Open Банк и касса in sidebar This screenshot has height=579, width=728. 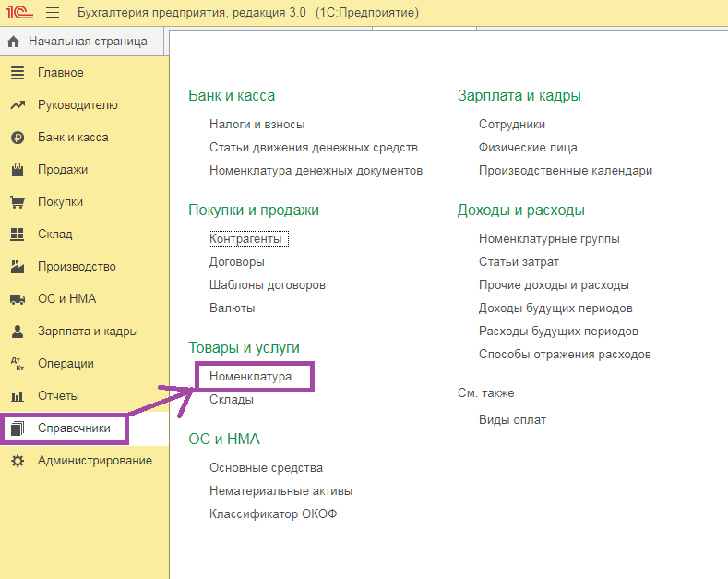pos(74,137)
